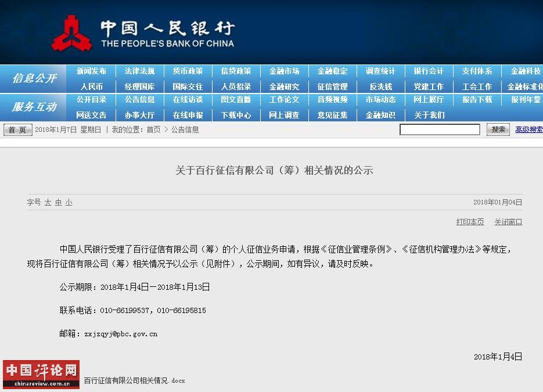Go to 经理国库 page
543x392 pixels.
[139, 87]
